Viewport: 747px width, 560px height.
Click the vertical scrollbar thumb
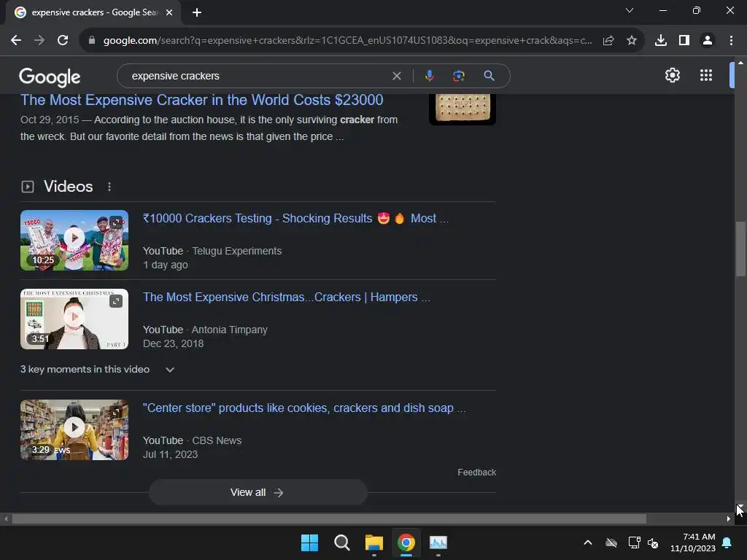[740, 249]
